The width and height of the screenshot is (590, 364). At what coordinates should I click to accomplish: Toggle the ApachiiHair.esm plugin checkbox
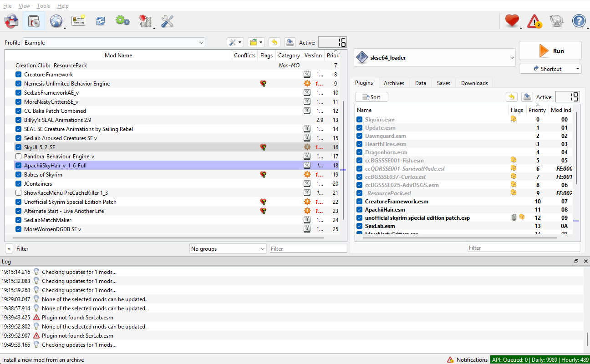point(360,210)
